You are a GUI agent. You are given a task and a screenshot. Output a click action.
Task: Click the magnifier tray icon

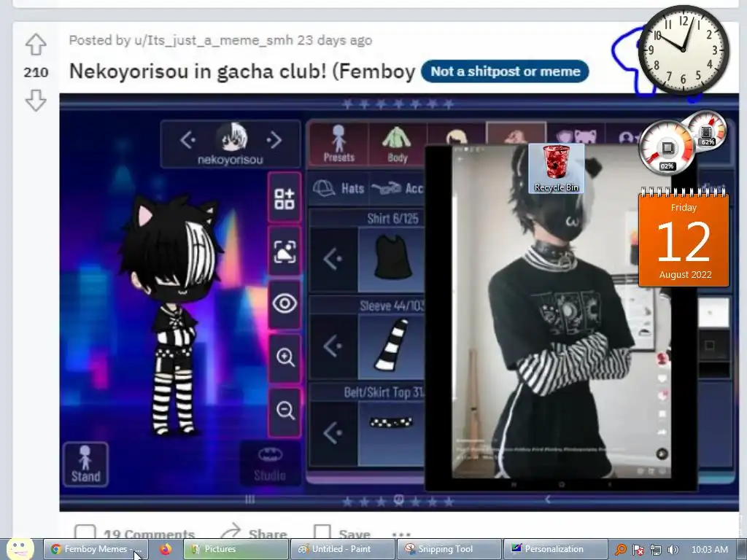[620, 550]
